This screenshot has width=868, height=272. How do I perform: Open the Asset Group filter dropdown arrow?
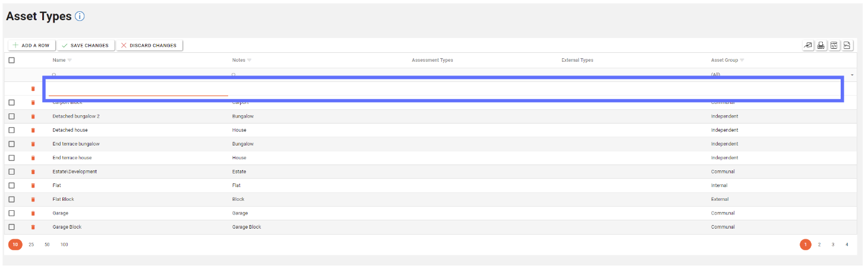pyautogui.click(x=853, y=75)
